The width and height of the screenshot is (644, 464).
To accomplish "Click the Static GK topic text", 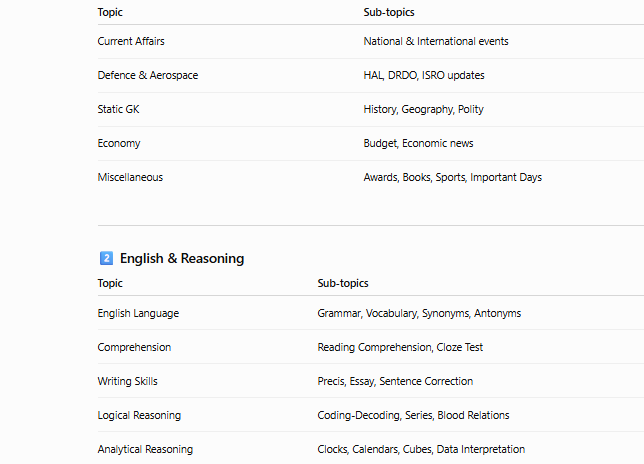I will [x=118, y=109].
